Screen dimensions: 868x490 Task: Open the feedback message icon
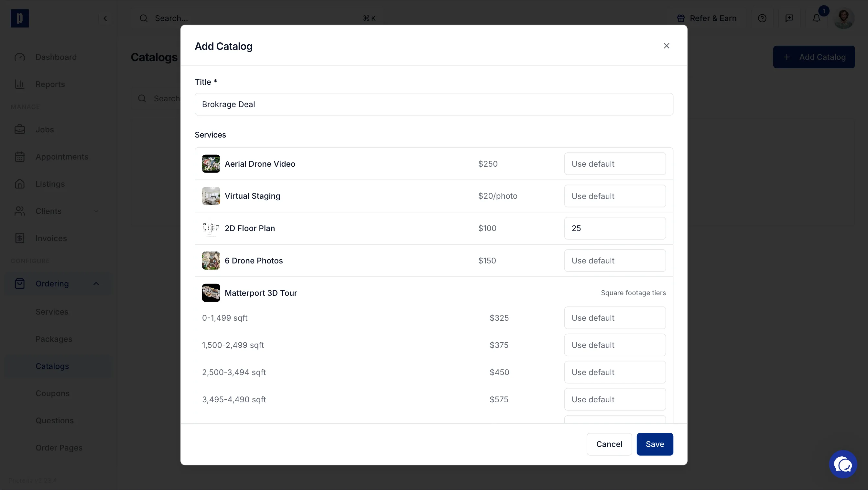[x=789, y=18]
